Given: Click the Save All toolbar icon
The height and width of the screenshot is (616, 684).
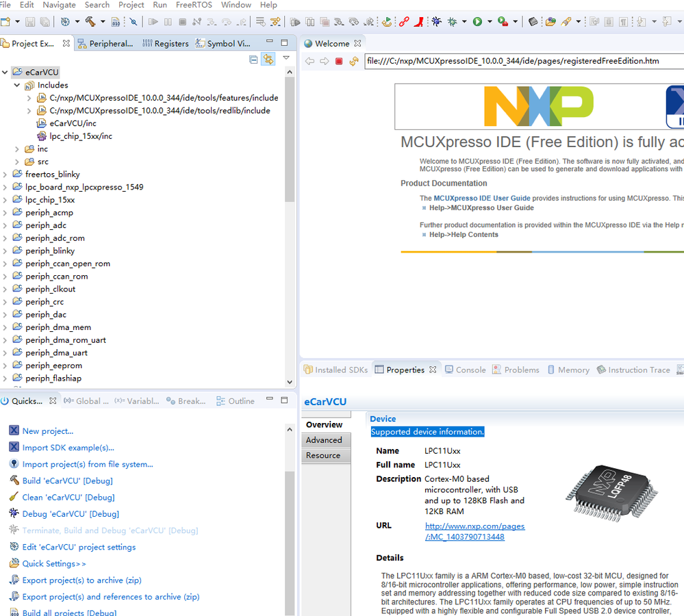Looking at the screenshot, I should click(x=45, y=21).
